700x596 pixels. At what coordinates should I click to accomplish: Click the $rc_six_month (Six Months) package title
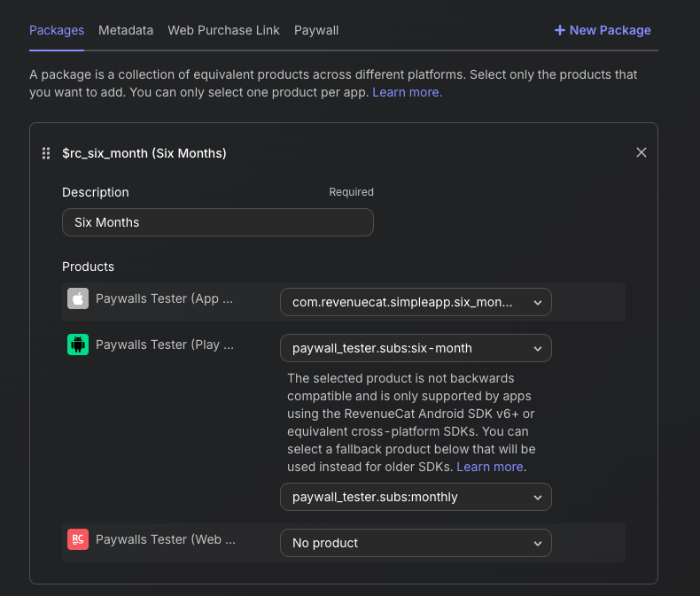[144, 153]
